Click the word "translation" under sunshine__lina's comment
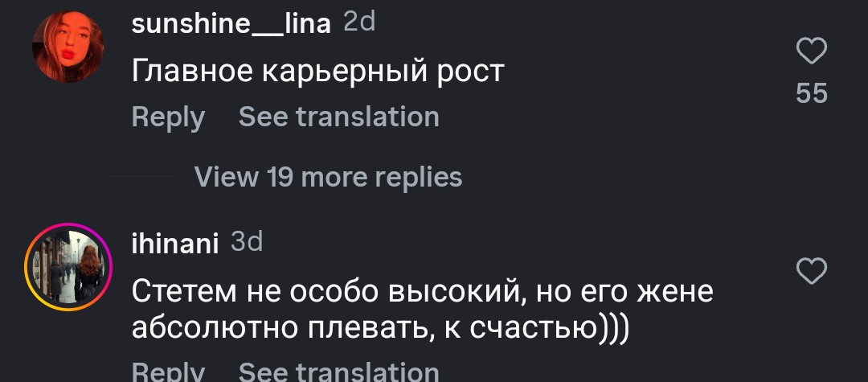 point(367,117)
